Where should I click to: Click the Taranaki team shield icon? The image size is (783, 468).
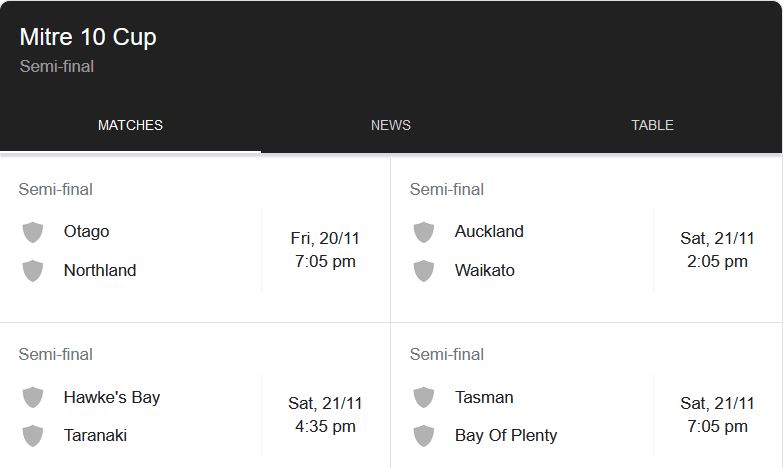33,435
